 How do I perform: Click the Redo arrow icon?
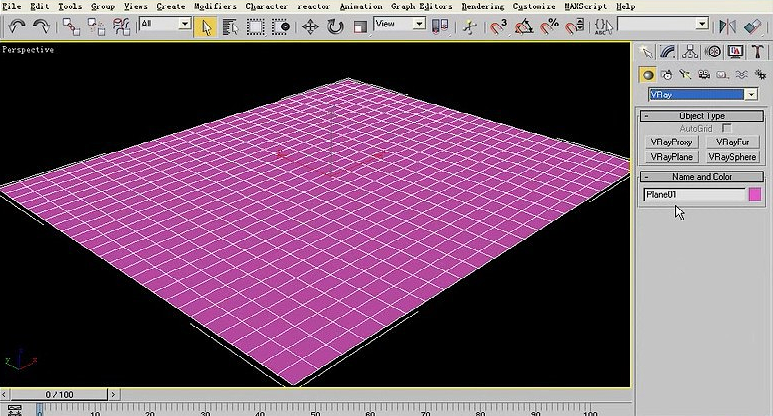click(x=40, y=26)
